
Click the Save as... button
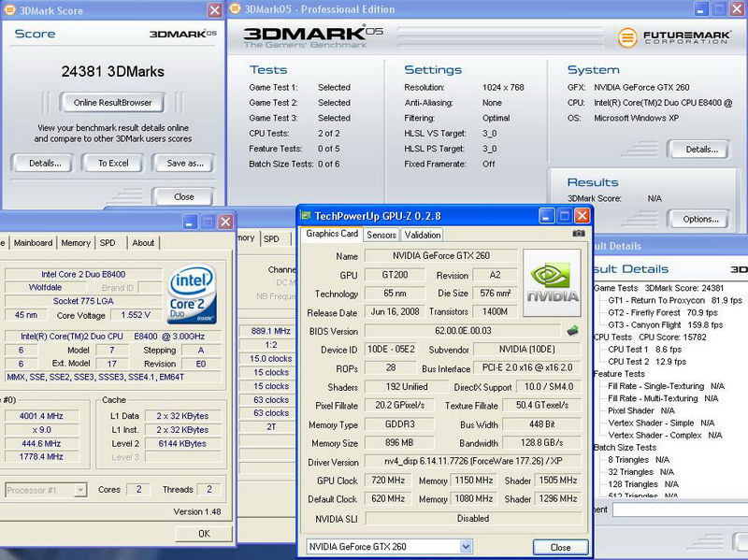[184, 163]
